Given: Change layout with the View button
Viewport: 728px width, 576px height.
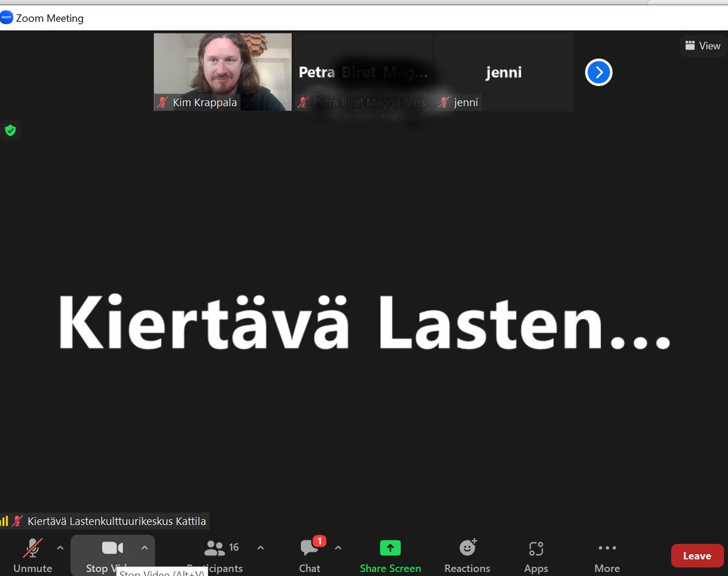Looking at the screenshot, I should point(703,45).
